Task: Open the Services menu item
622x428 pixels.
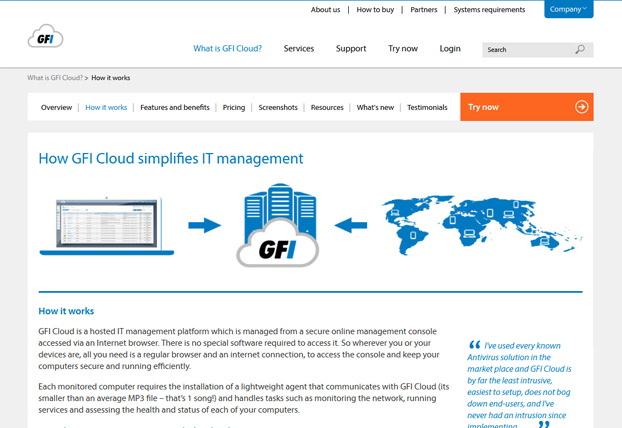Action: click(x=299, y=48)
